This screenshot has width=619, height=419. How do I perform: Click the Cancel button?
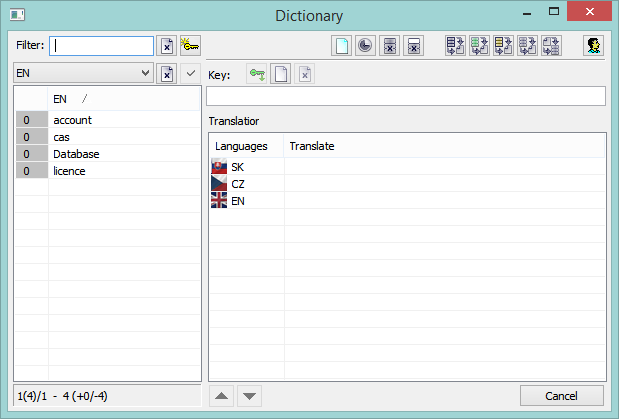coord(561,395)
